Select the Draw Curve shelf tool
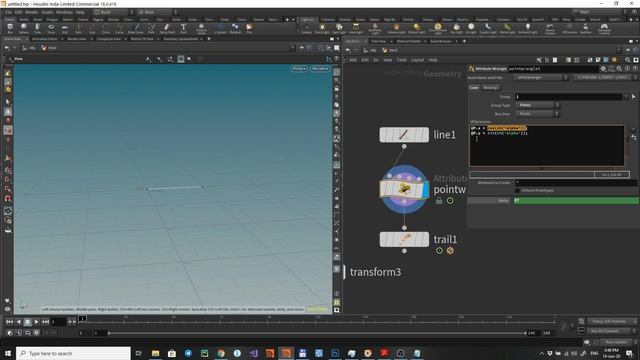This screenshot has height=360, width=640. tap(136, 28)
